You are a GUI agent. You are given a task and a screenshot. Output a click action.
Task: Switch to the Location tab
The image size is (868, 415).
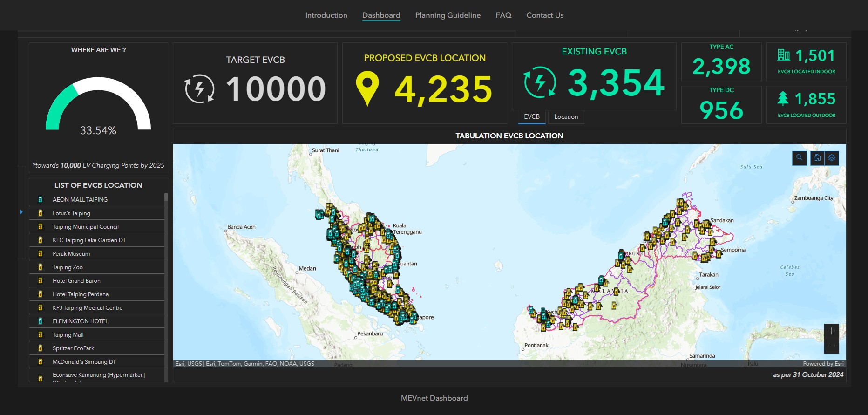tap(566, 117)
